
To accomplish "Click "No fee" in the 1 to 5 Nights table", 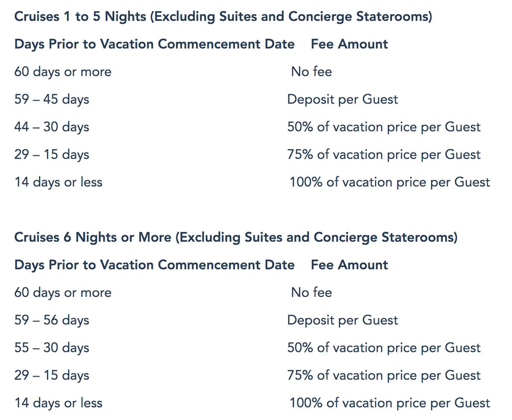I will [x=311, y=72].
